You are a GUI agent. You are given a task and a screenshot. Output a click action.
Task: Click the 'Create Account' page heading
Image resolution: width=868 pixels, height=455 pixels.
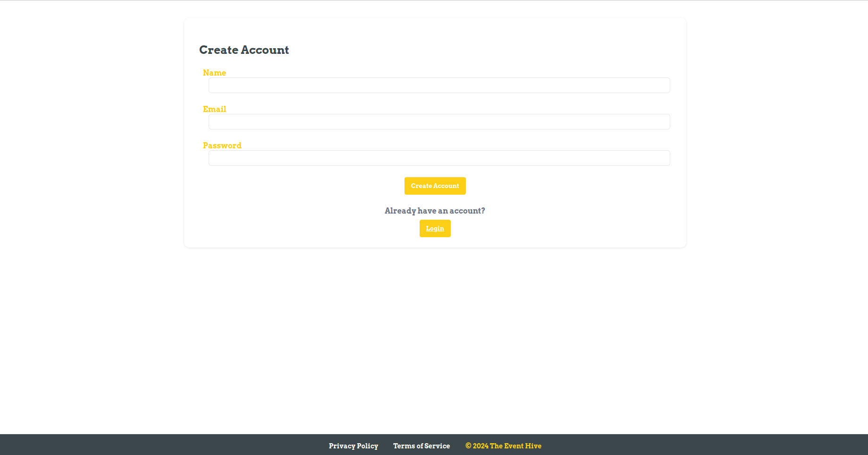pyautogui.click(x=244, y=50)
